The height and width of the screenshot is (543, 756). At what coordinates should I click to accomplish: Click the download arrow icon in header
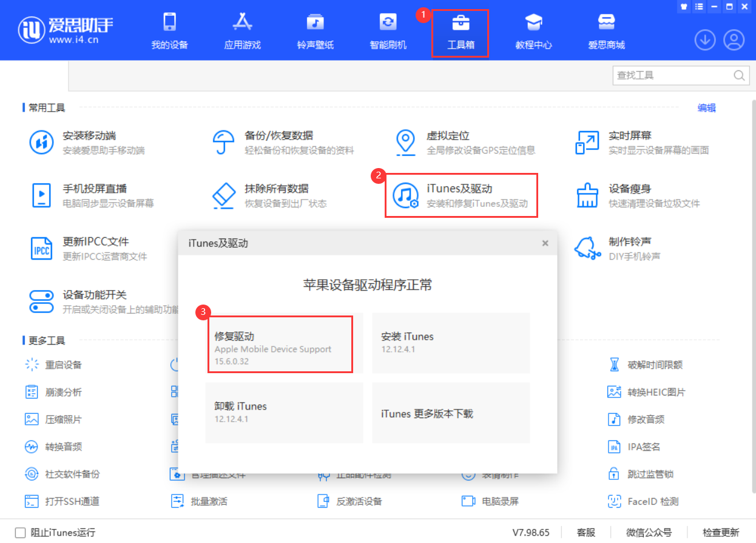[704, 40]
